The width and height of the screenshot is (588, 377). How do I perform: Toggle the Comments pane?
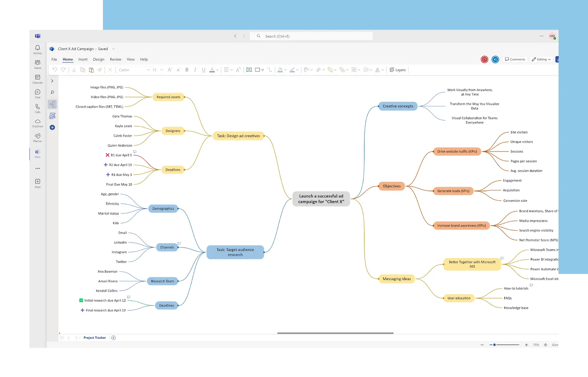click(x=515, y=59)
